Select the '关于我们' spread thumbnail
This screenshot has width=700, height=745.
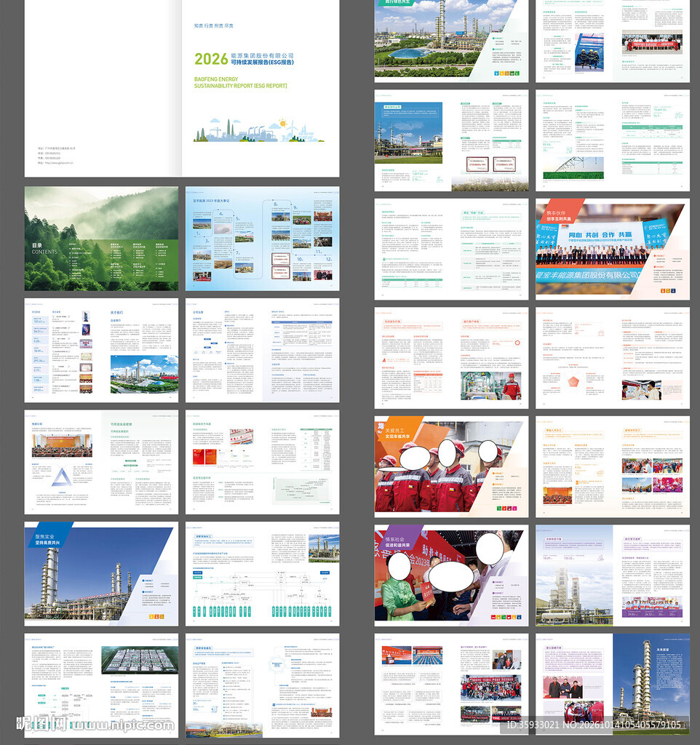[101, 351]
